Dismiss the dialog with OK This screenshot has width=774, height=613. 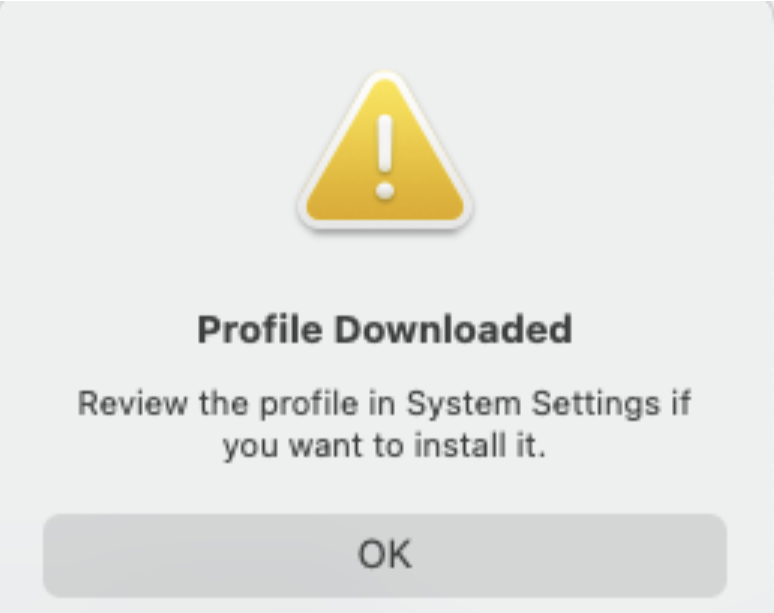[385, 555]
